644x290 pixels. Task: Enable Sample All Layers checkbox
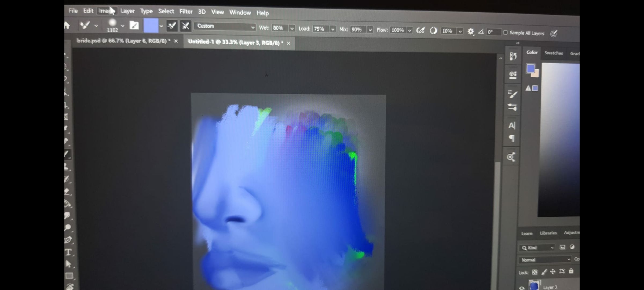click(505, 32)
